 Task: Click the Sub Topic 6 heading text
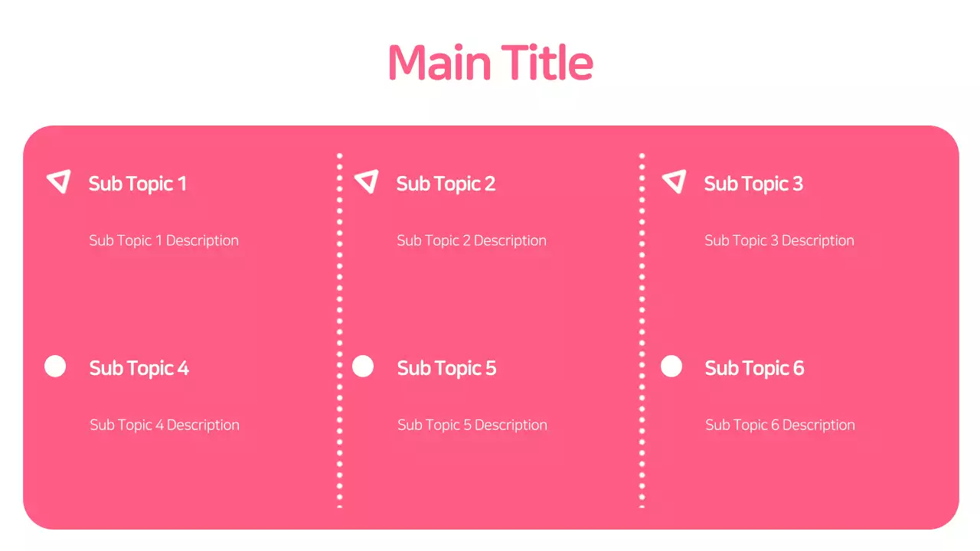tap(754, 368)
